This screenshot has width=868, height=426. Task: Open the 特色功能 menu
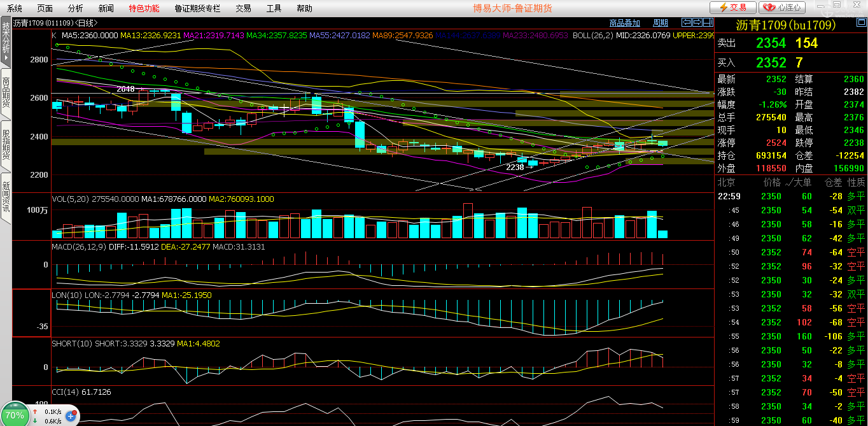tap(144, 8)
